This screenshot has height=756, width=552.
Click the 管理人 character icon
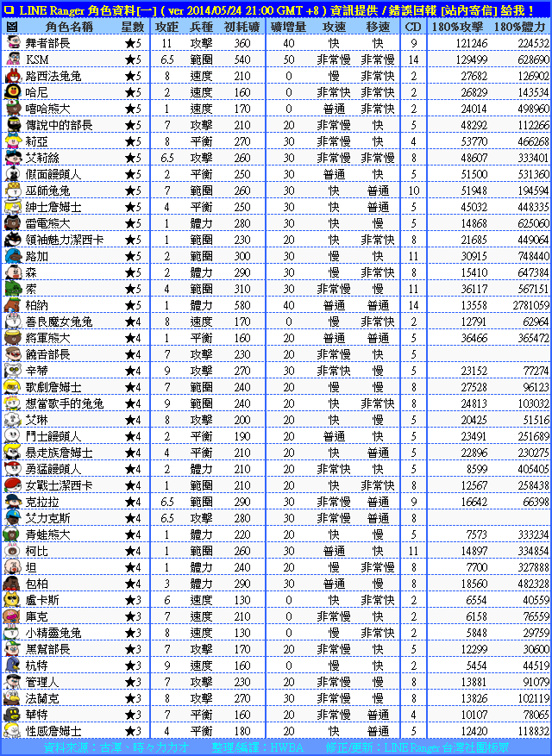12,682
